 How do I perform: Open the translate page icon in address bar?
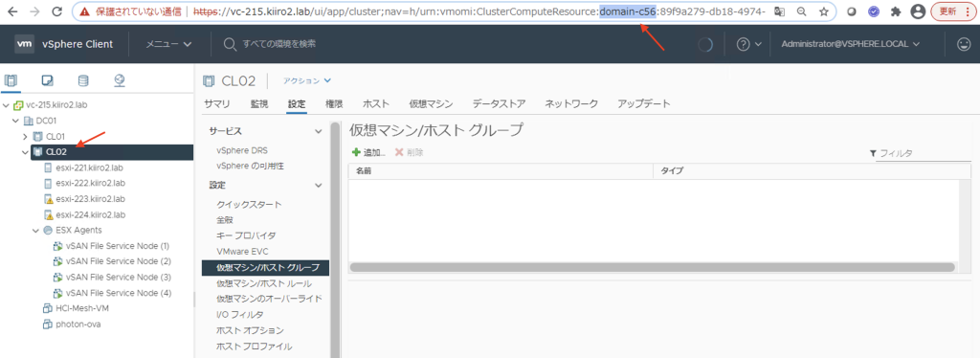[779, 11]
